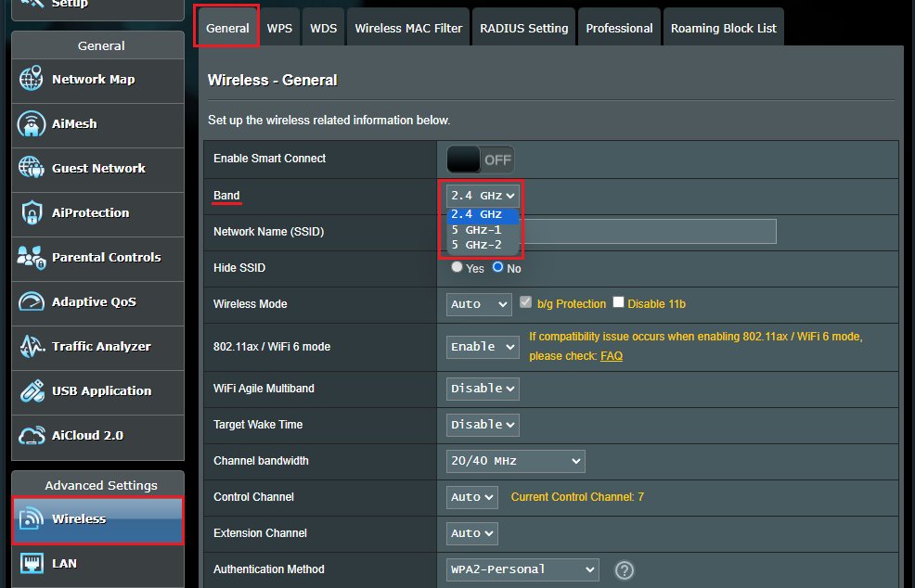The width and height of the screenshot is (915, 588).
Task: Check the Disable 11b checkbox
Action: tap(619, 302)
